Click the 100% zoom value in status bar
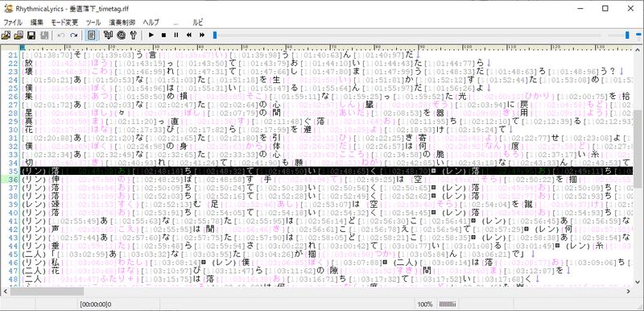This screenshot has width=644, height=311. 425,305
